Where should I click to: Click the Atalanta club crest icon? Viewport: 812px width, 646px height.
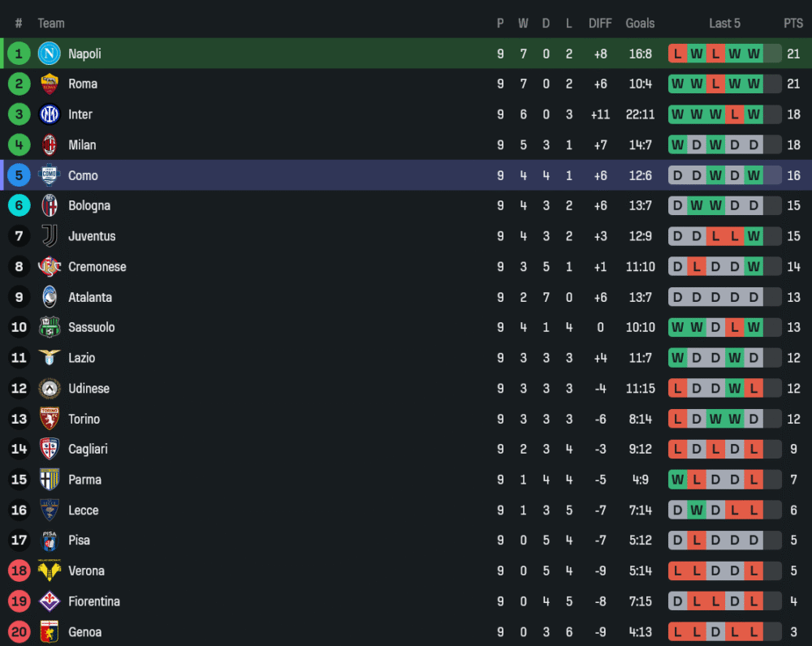[50, 297]
